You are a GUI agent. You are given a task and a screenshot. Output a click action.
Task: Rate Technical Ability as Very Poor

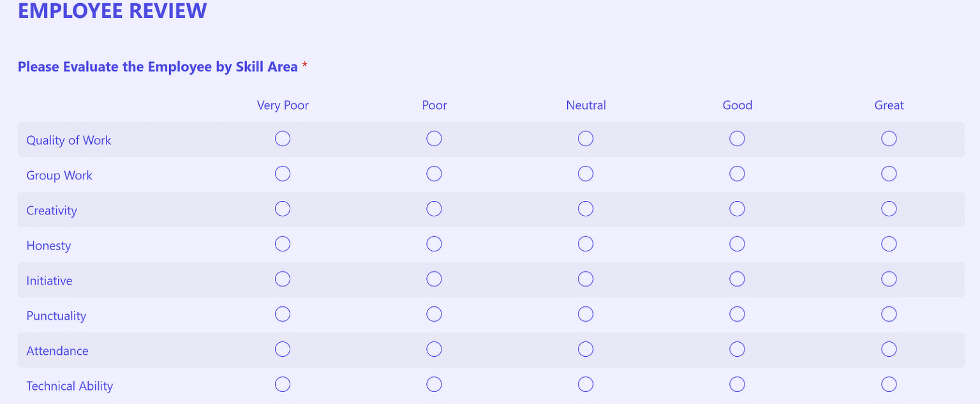coord(283,384)
